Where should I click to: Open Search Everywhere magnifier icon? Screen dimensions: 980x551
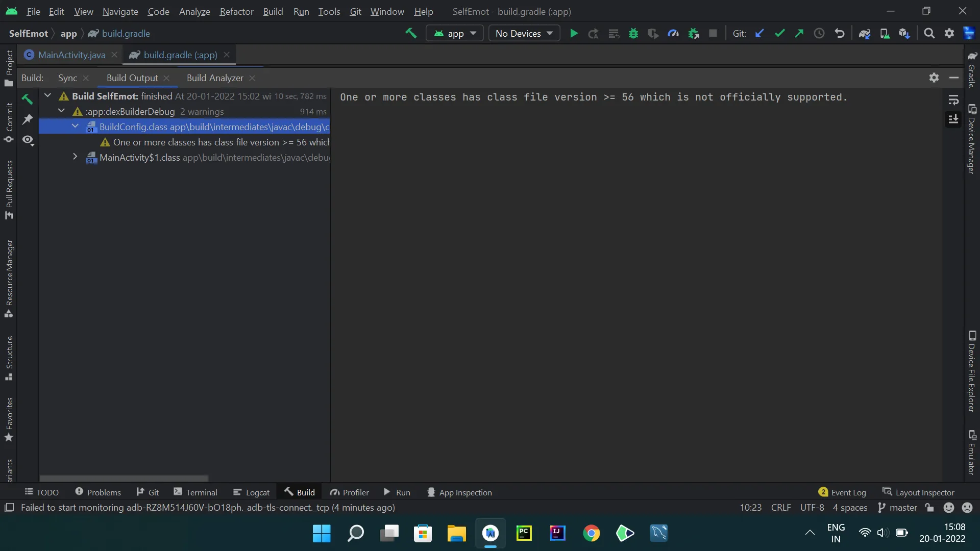click(929, 34)
